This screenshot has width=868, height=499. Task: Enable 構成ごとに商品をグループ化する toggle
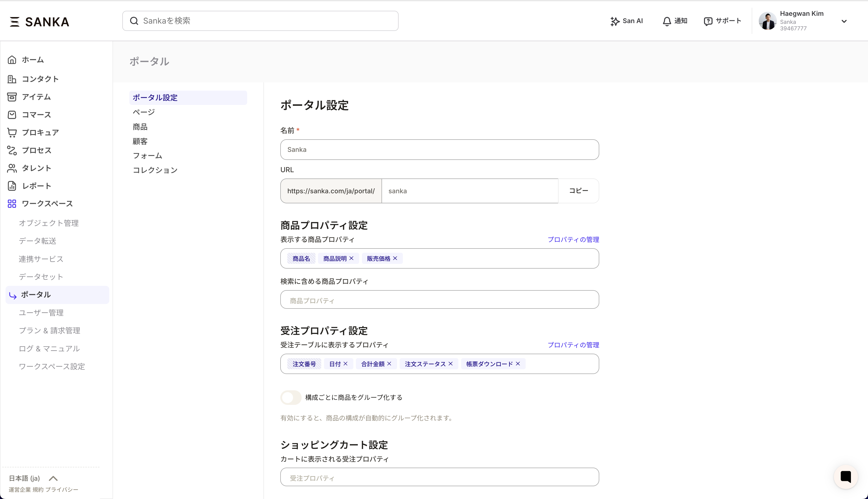point(291,398)
